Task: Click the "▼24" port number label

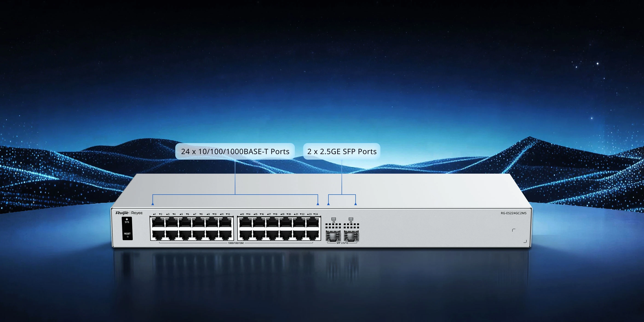Action: (x=316, y=214)
